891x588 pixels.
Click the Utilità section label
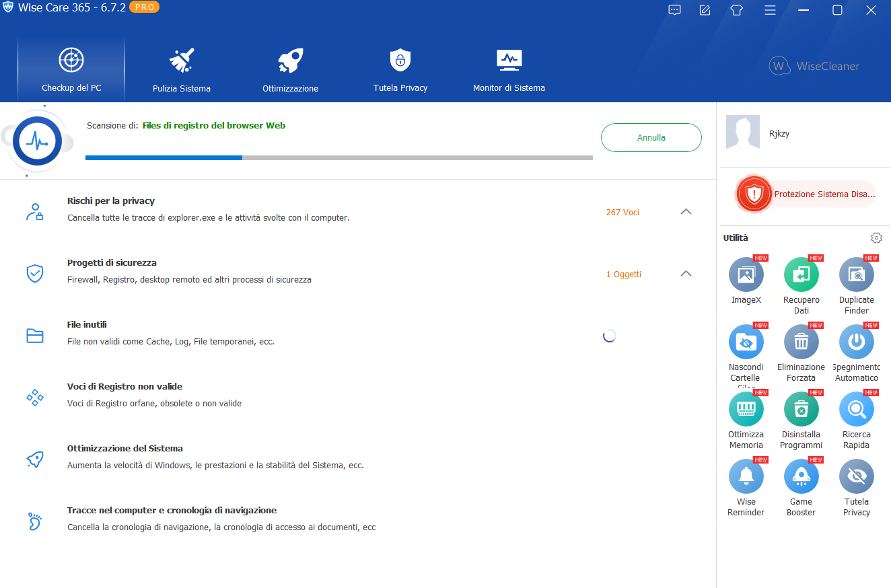pyautogui.click(x=736, y=237)
